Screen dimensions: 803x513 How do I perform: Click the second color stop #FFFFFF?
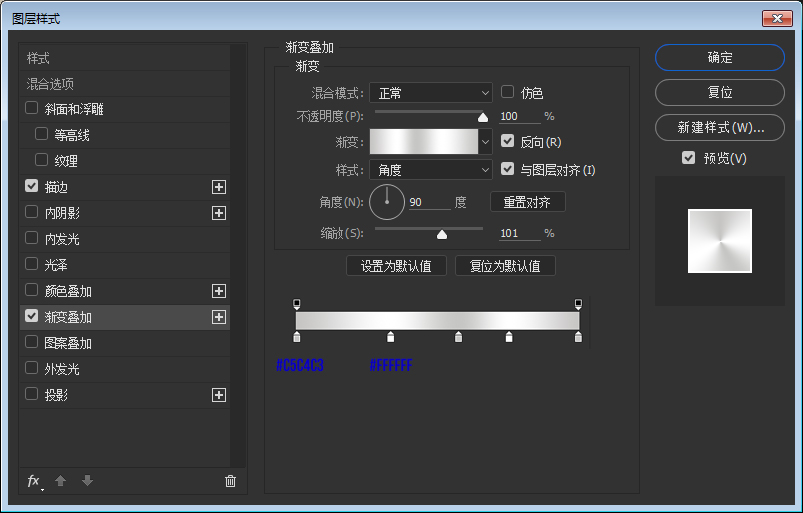click(391, 336)
